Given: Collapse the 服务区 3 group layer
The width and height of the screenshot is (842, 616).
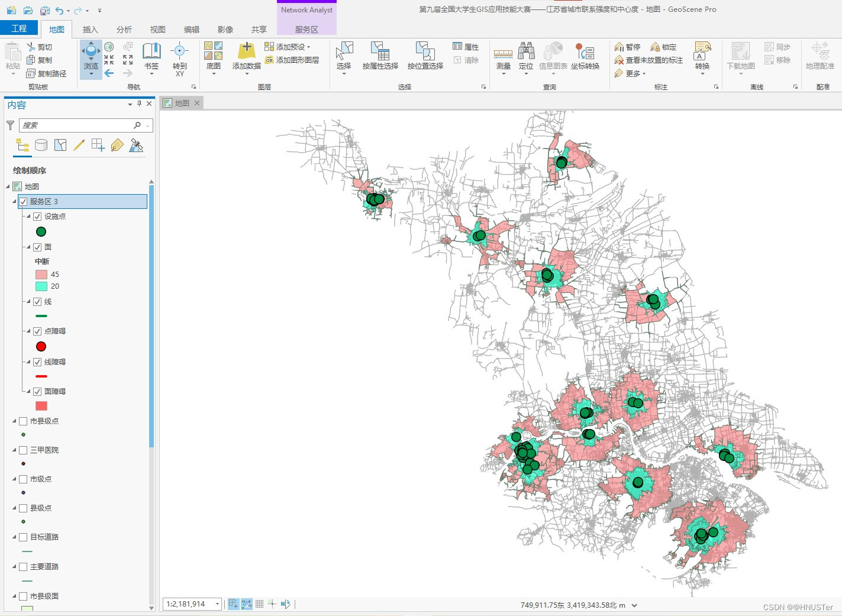Looking at the screenshot, I should click(14, 202).
